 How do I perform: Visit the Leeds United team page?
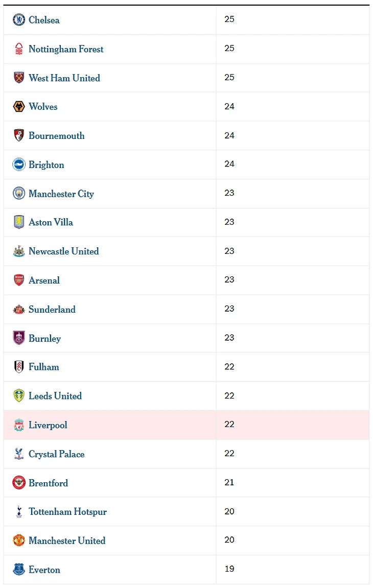coord(55,396)
